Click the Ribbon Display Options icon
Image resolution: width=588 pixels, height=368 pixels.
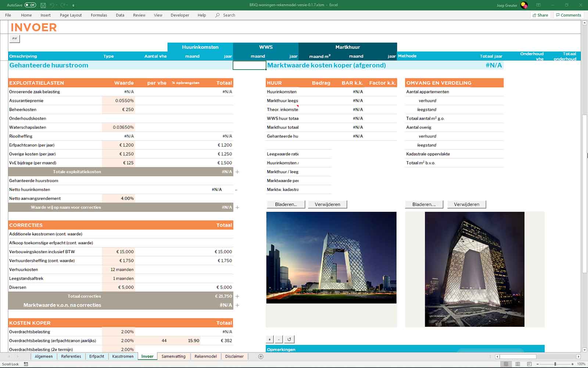(x=538, y=5)
